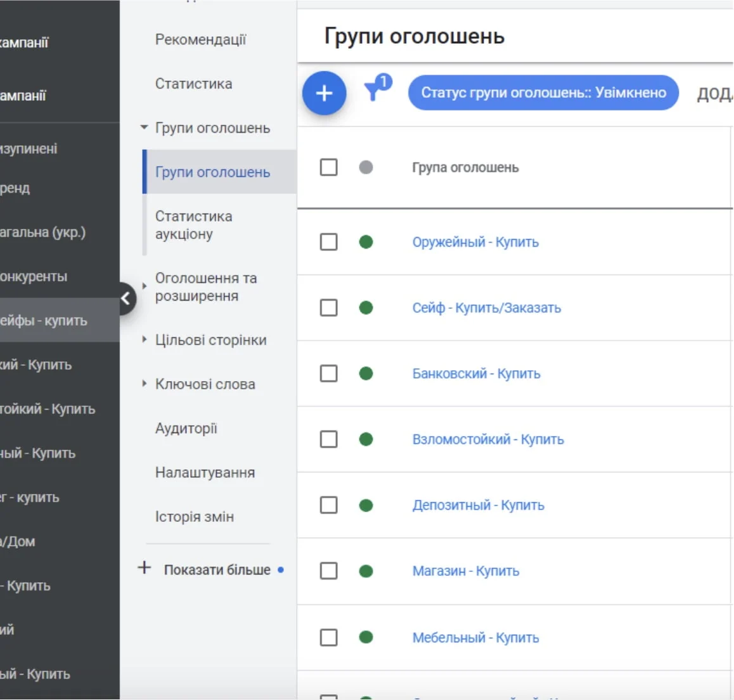Click green status dot for Мебельный - Купить
The height and width of the screenshot is (700, 734).
pos(366,637)
